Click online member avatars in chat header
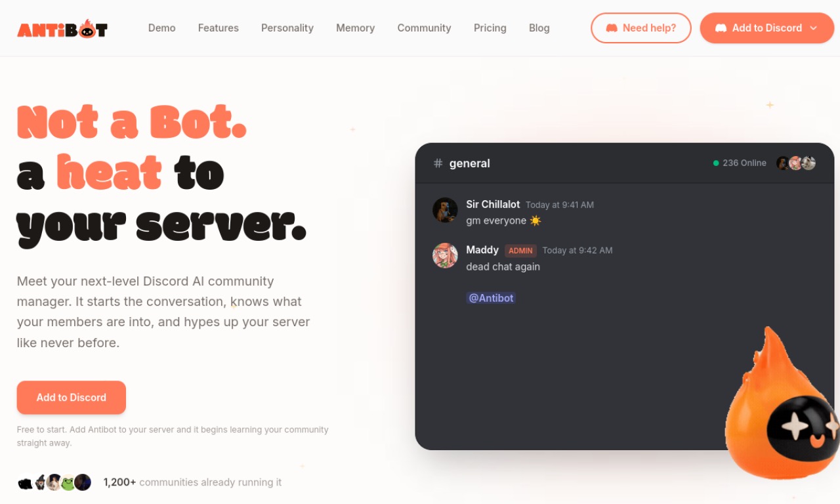The image size is (840, 504). tap(796, 163)
